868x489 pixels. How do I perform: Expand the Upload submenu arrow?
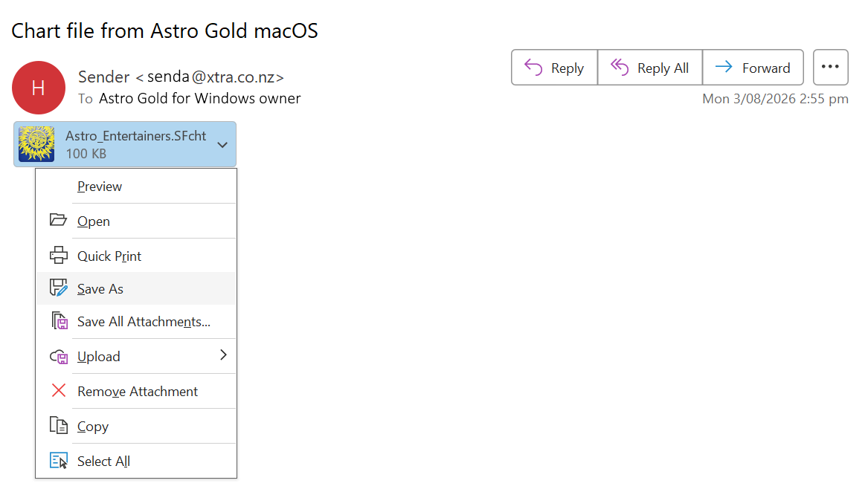(224, 355)
